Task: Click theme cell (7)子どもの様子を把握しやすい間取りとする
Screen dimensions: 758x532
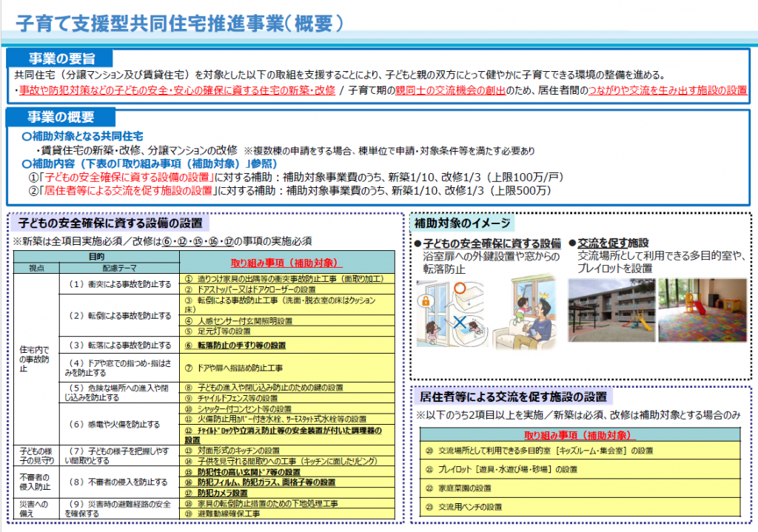Action: (119, 455)
